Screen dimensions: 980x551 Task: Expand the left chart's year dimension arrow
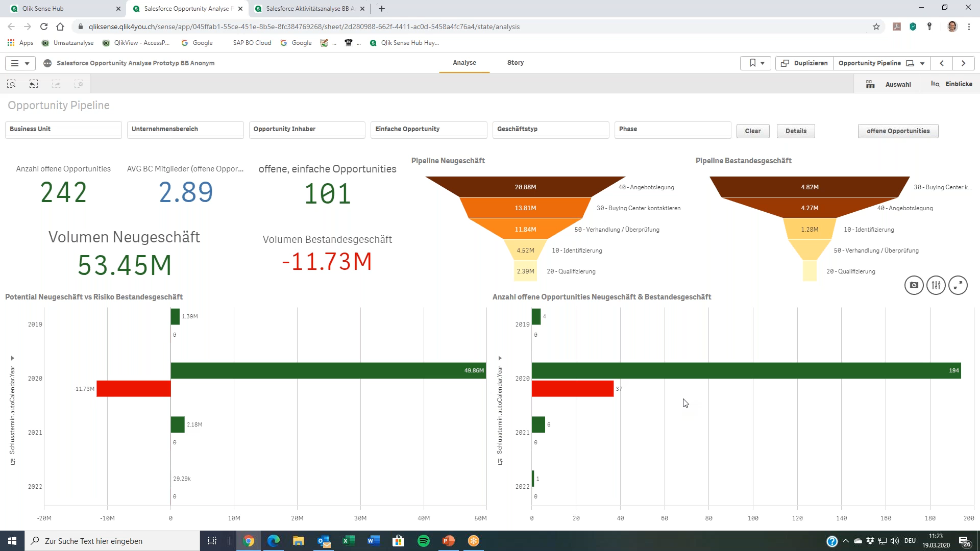point(13,358)
